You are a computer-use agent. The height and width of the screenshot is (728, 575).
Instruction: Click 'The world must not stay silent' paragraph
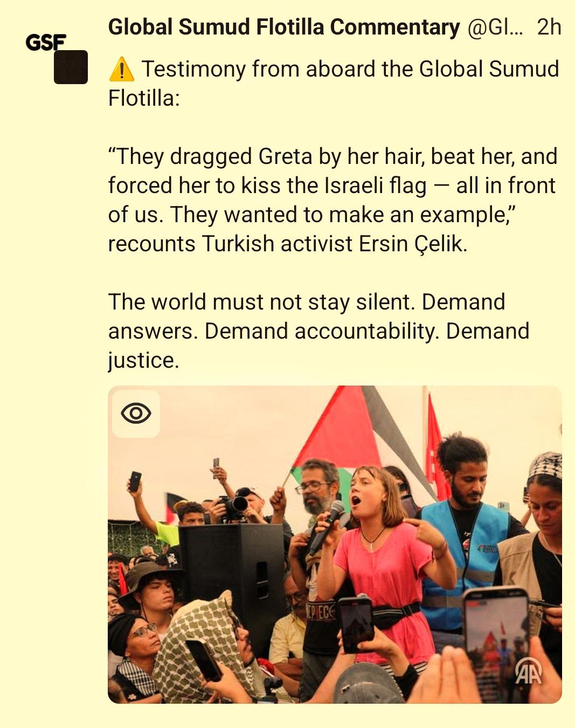tap(318, 331)
